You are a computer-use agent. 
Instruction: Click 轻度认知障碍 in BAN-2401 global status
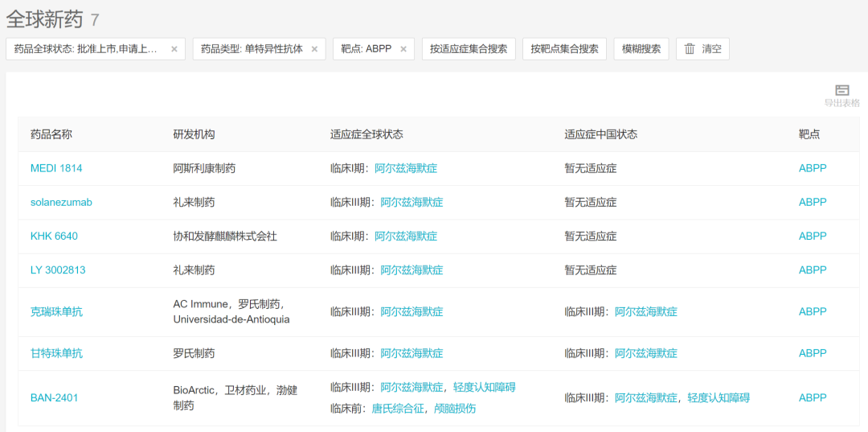pyautogui.click(x=485, y=387)
